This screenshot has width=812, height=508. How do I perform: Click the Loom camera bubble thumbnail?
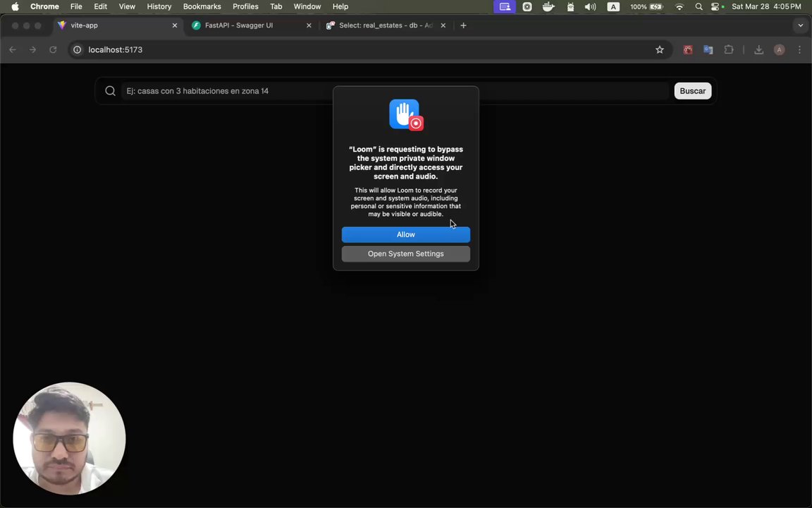(69, 439)
